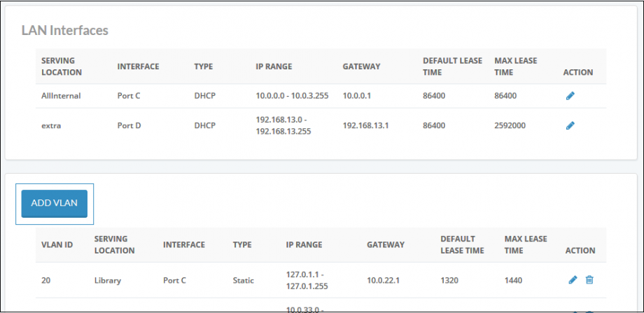Click Port C in Library VLAN row

pyautogui.click(x=174, y=281)
